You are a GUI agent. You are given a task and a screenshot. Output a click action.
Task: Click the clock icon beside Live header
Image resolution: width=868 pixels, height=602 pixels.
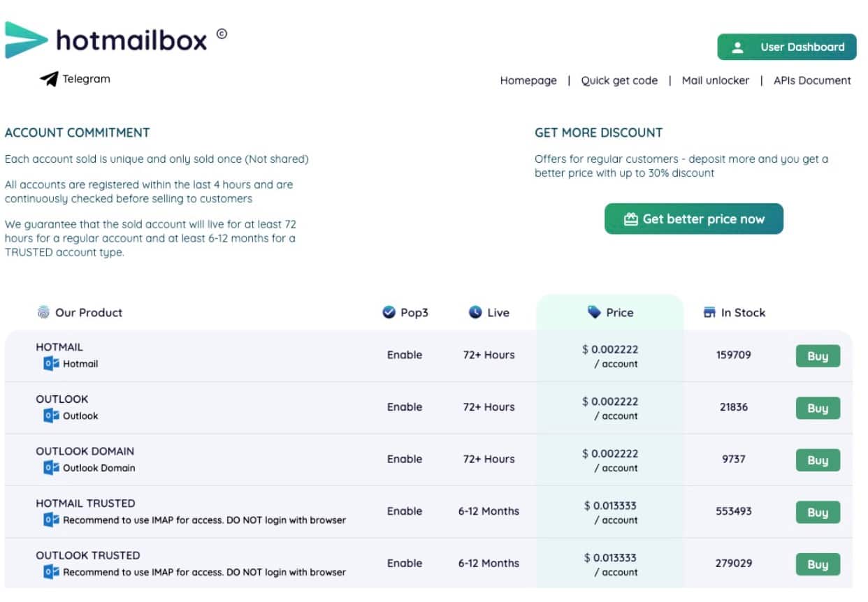tap(475, 312)
